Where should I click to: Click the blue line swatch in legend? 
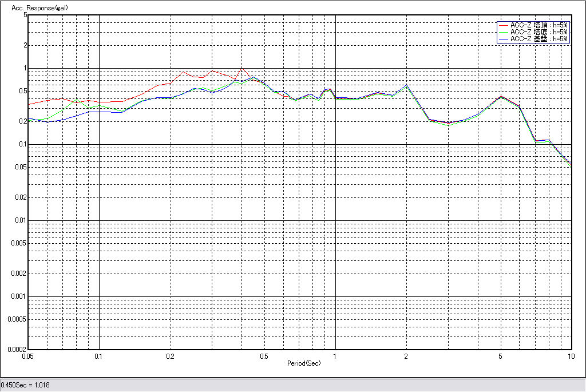coord(502,39)
